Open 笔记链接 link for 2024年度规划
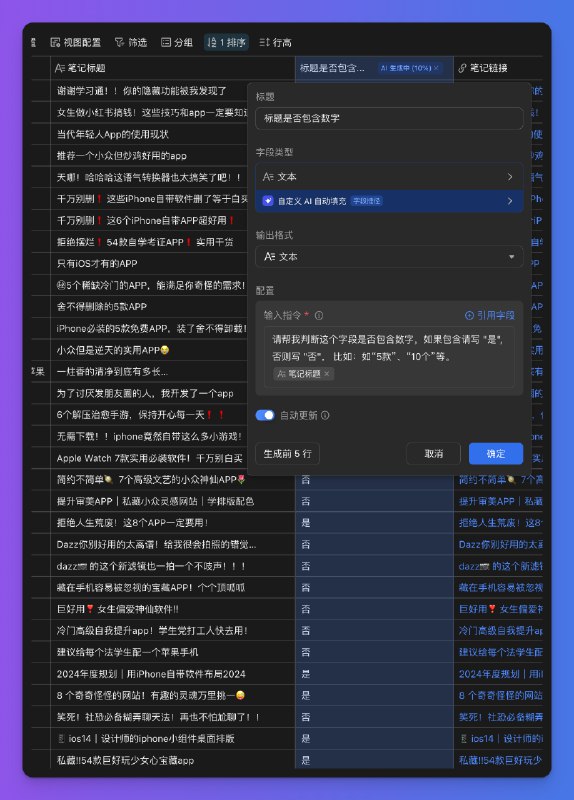 point(501,674)
